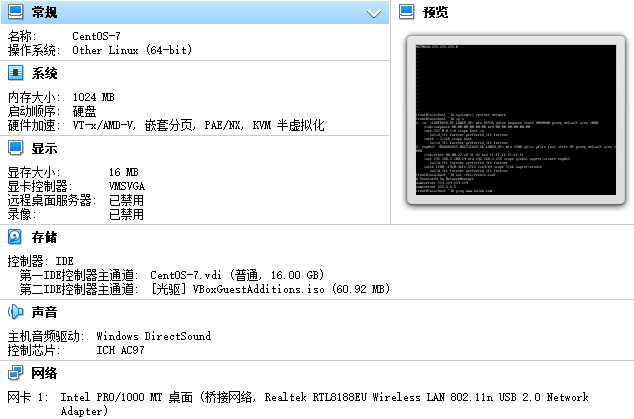
Task: Click the Windows DirectSound audio driver value
Action: [x=153, y=336]
